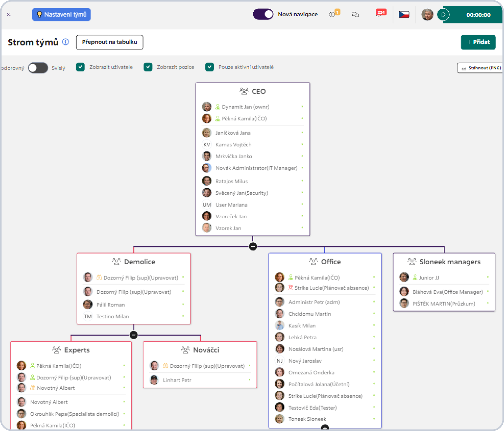
Task: Click manager icon next to Junior JJ
Action: click(415, 277)
